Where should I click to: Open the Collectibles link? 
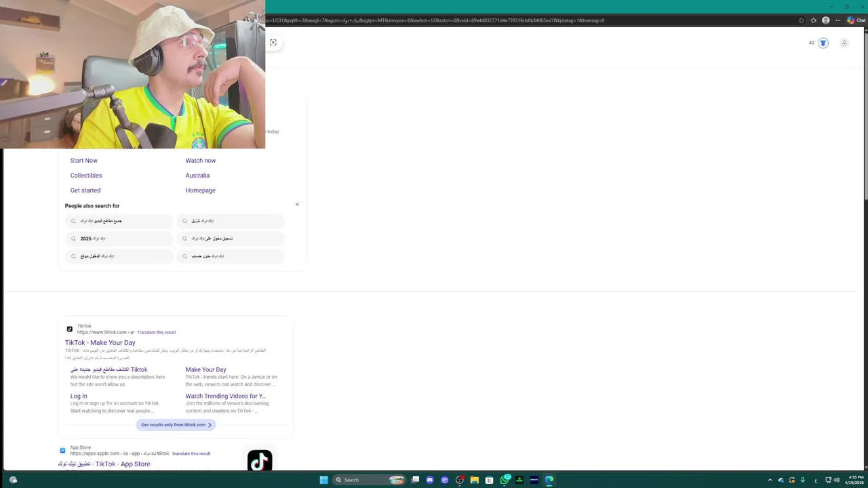tap(86, 176)
